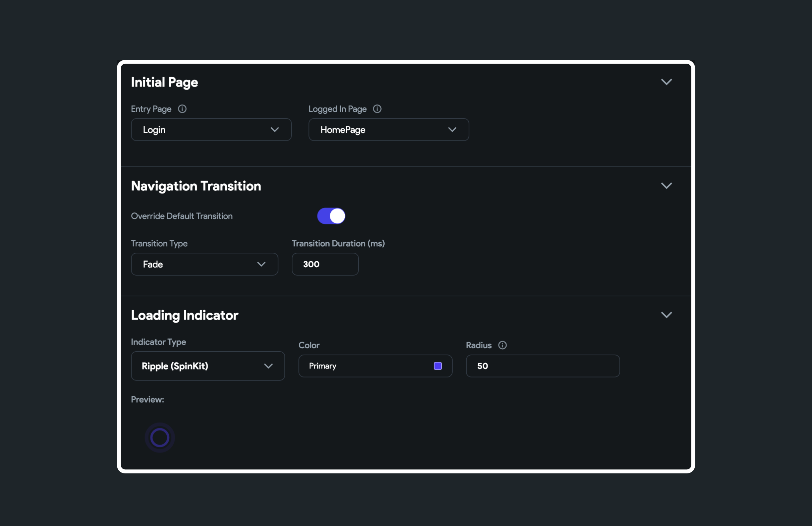
Task: Click the Primary color swatch
Action: 438,366
